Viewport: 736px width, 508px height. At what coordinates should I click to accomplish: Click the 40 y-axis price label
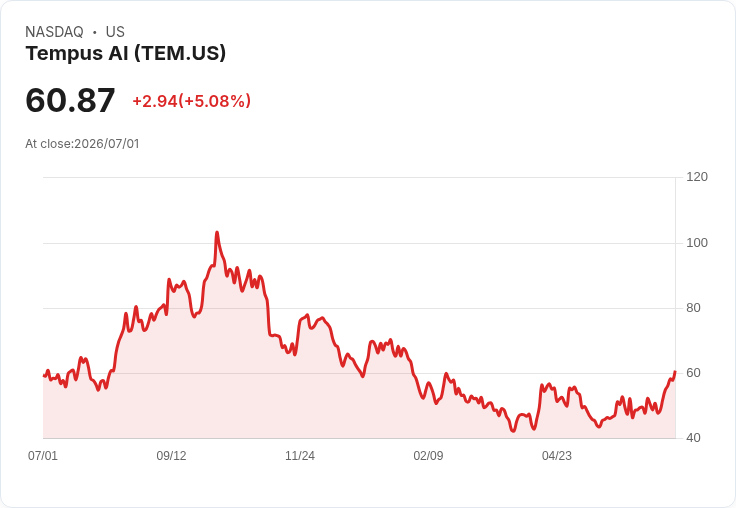click(x=693, y=438)
